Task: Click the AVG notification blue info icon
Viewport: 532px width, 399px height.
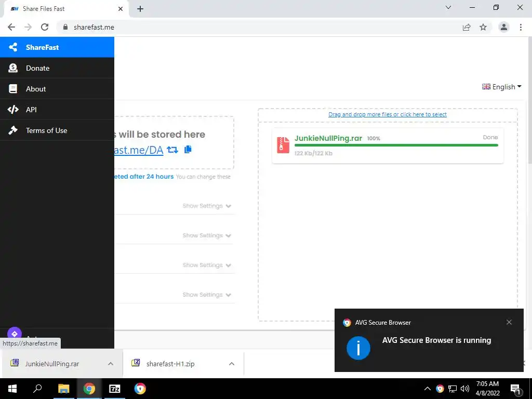Action: [x=358, y=348]
